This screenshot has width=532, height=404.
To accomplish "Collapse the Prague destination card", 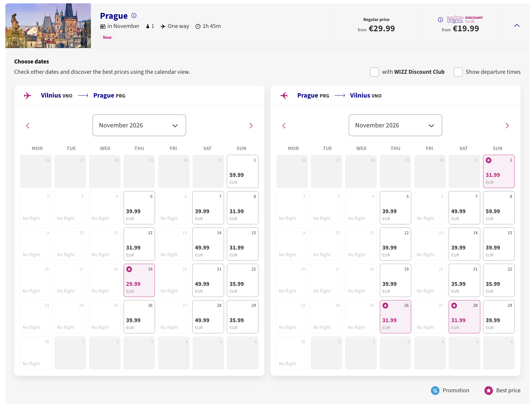I will (x=517, y=25).
